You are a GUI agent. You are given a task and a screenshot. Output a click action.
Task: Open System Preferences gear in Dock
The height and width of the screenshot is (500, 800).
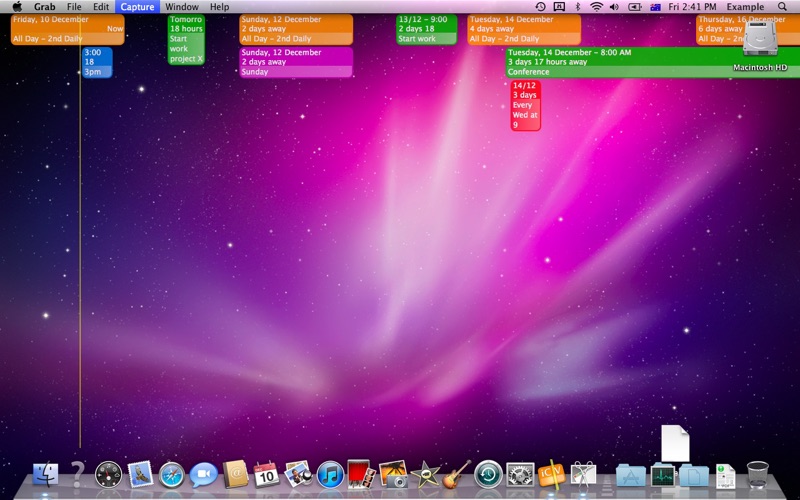[520, 475]
